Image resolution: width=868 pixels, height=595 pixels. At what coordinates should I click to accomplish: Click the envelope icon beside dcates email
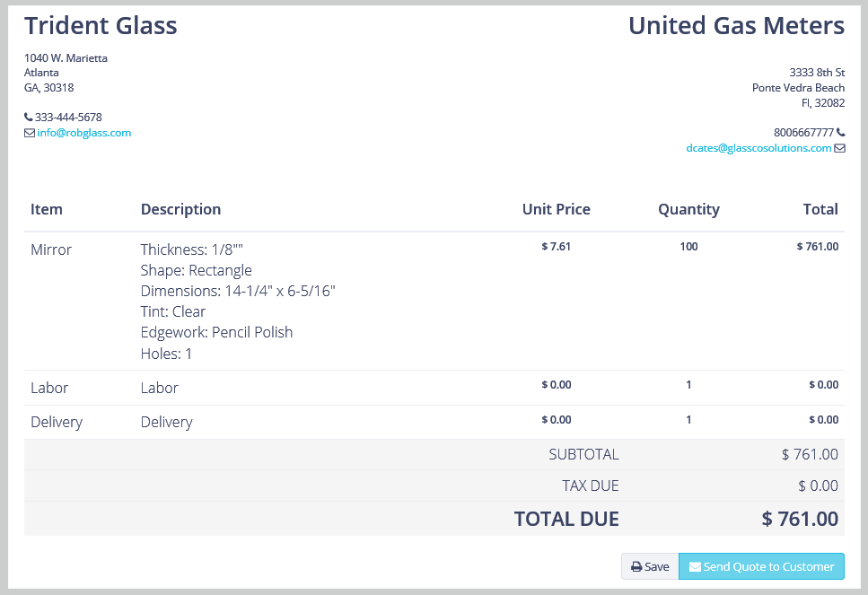[839, 148]
